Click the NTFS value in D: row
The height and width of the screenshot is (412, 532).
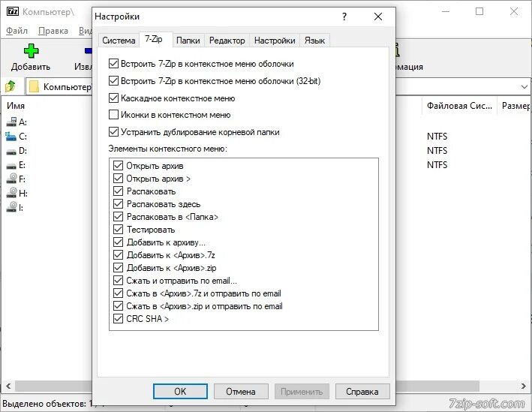[x=437, y=151]
